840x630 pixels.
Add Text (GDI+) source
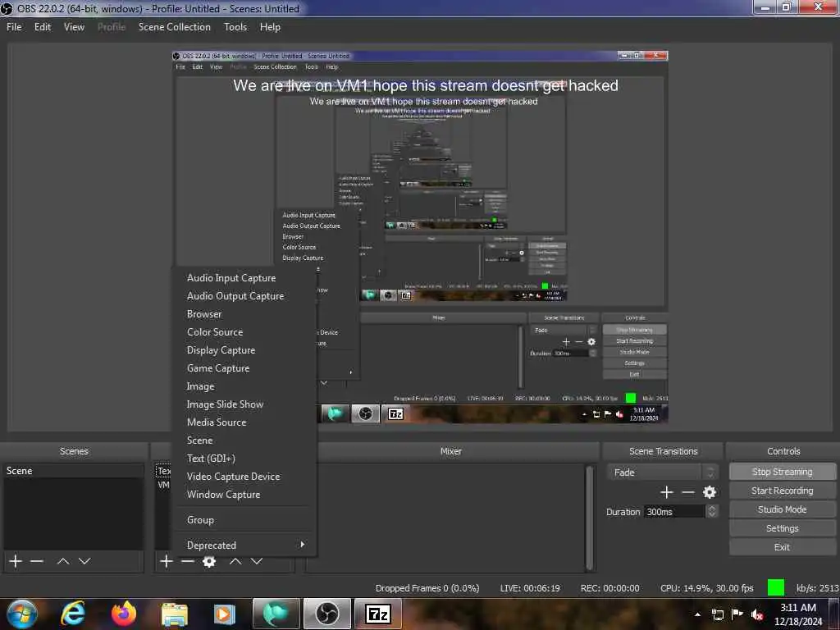click(x=244, y=458)
